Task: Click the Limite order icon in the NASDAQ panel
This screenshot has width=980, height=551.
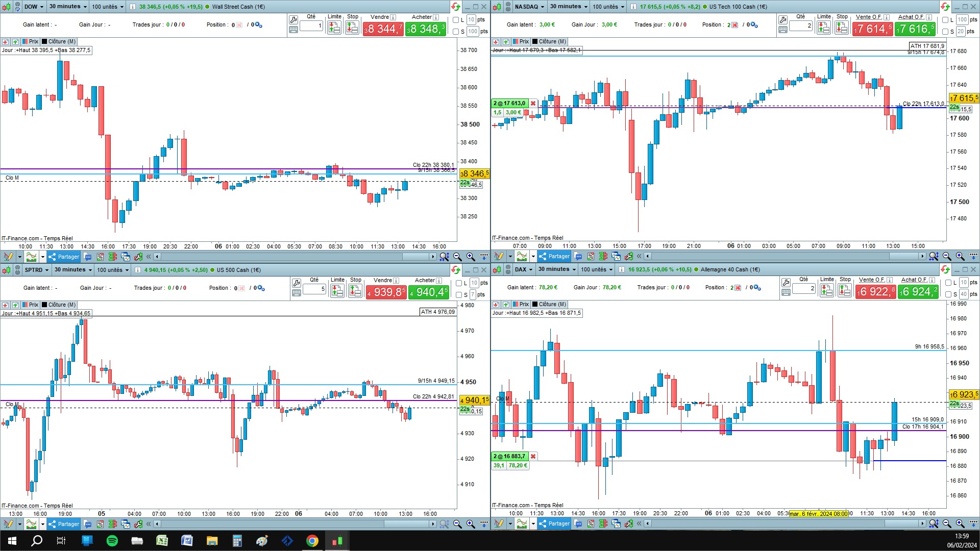Action: pos(823,28)
